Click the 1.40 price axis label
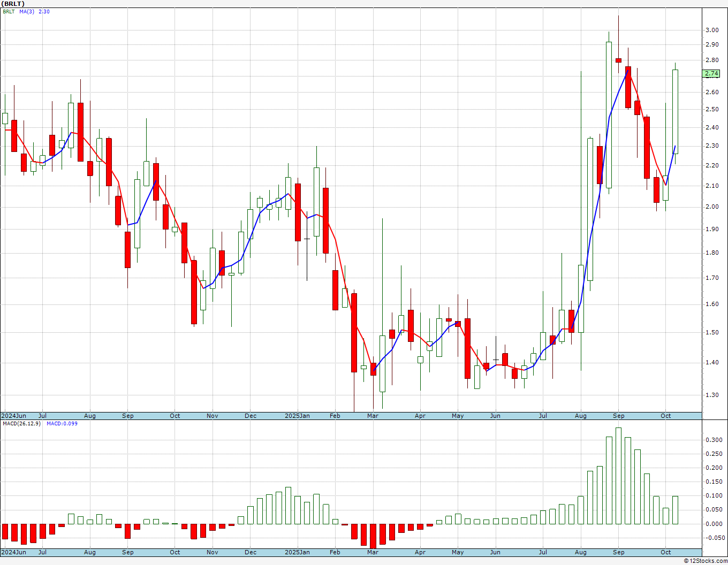Viewport: 728px width, 565px height. pyautogui.click(x=712, y=363)
